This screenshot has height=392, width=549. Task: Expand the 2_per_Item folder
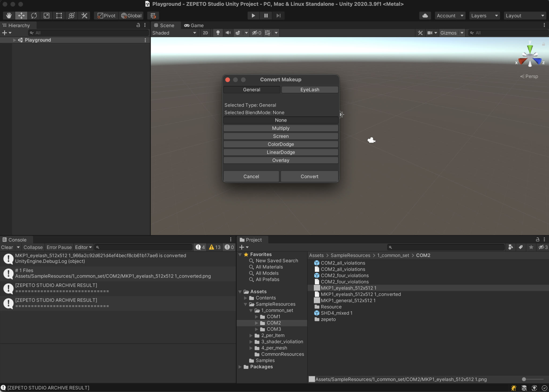[251, 335]
